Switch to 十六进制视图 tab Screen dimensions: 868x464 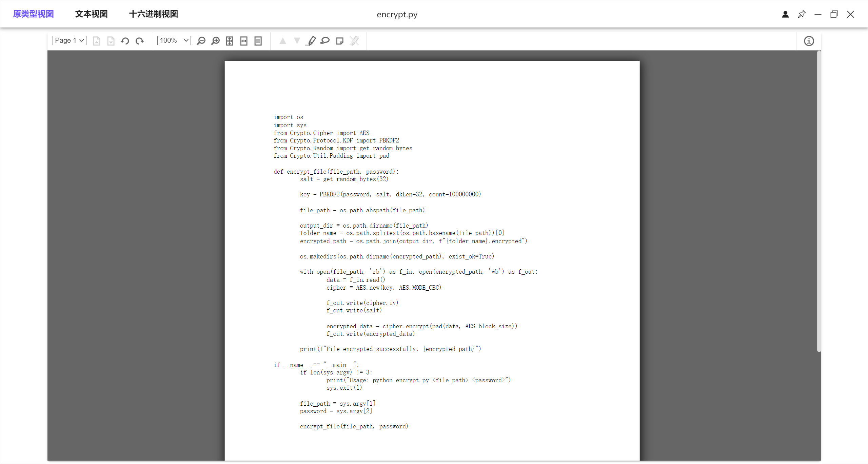coord(153,14)
